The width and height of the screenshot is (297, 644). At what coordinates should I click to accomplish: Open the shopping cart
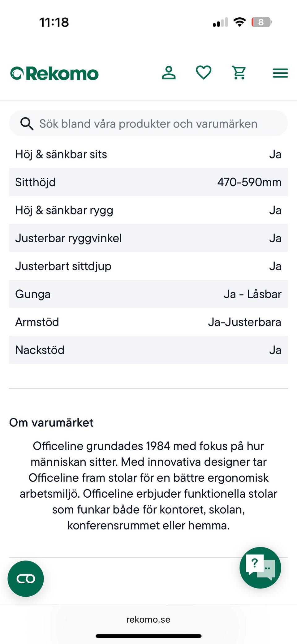239,73
